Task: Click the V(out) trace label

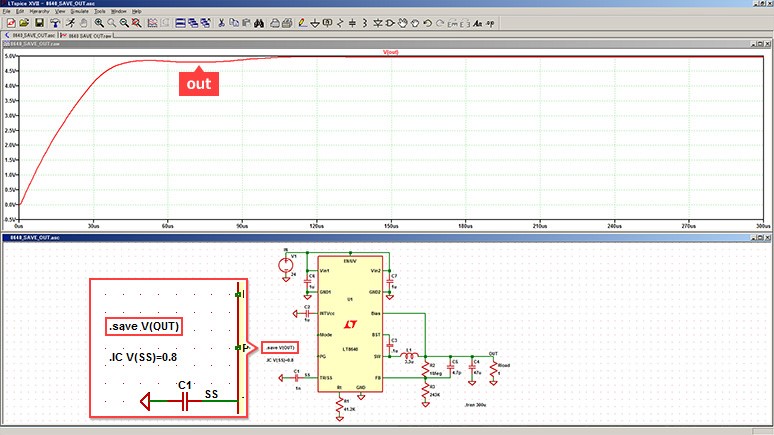Action: (x=392, y=52)
